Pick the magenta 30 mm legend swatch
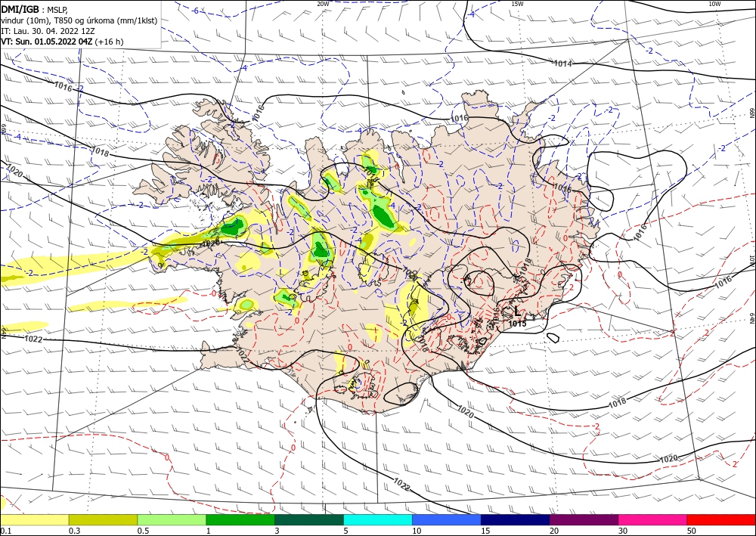The image size is (756, 536). point(653,519)
